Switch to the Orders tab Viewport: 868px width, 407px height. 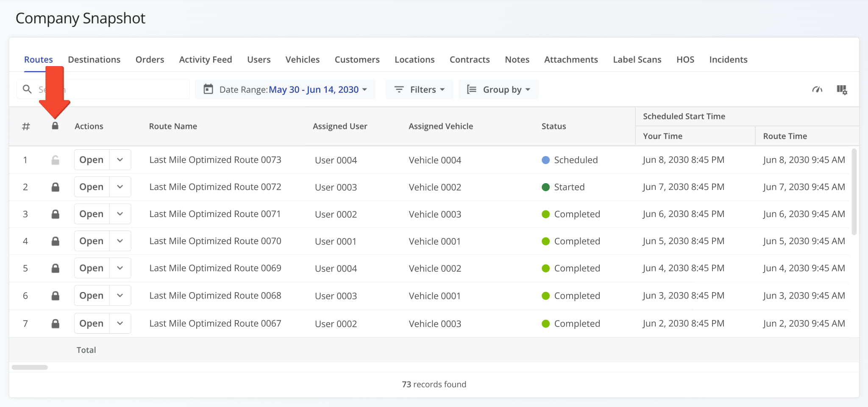coord(150,59)
